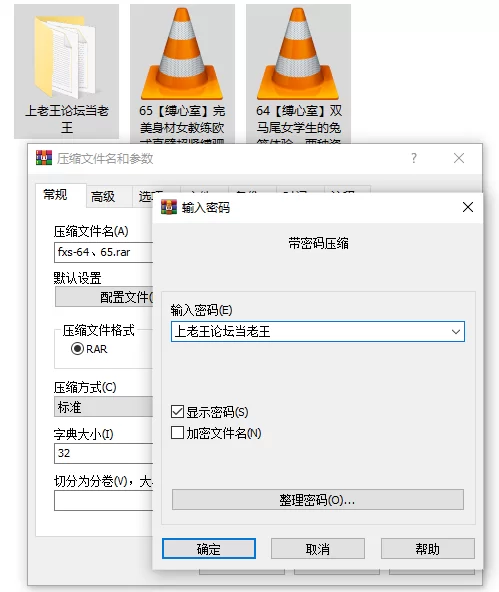Uncheck the 显示密码 checkbox
499x592 pixels.
pyautogui.click(x=177, y=412)
